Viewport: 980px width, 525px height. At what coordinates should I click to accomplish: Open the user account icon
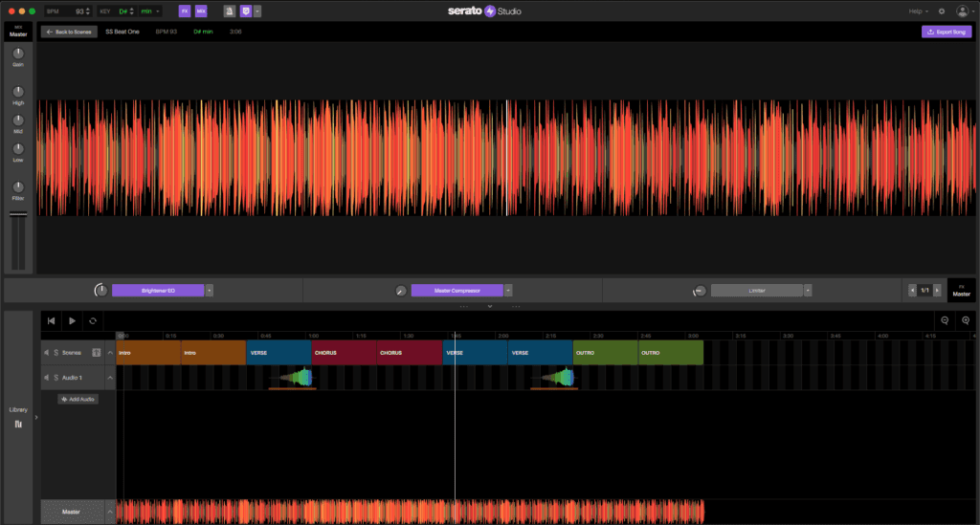pyautogui.click(x=962, y=11)
